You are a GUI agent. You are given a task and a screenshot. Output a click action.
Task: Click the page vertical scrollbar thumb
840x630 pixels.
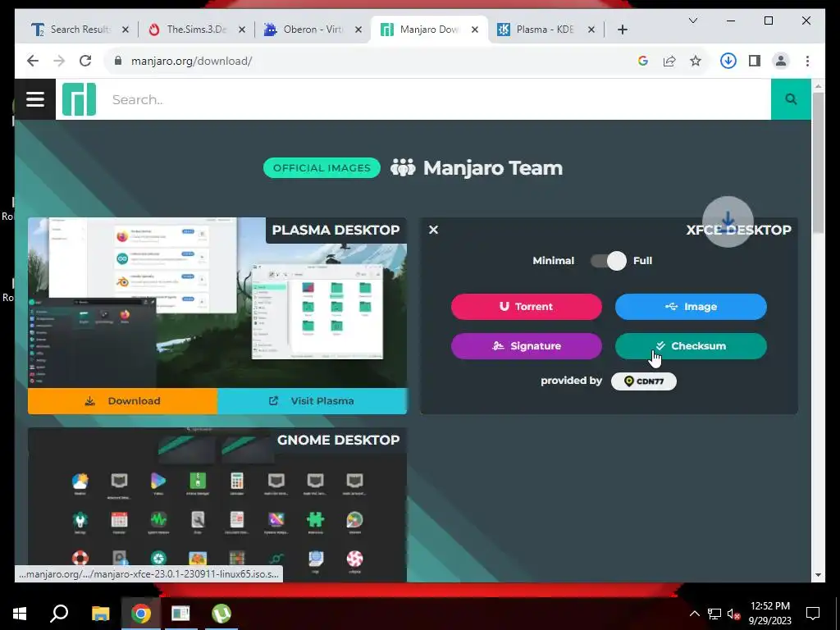818,162
